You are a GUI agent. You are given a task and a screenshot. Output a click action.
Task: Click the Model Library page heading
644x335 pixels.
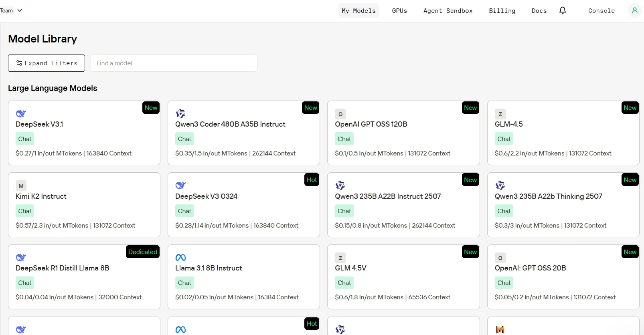[x=43, y=39]
